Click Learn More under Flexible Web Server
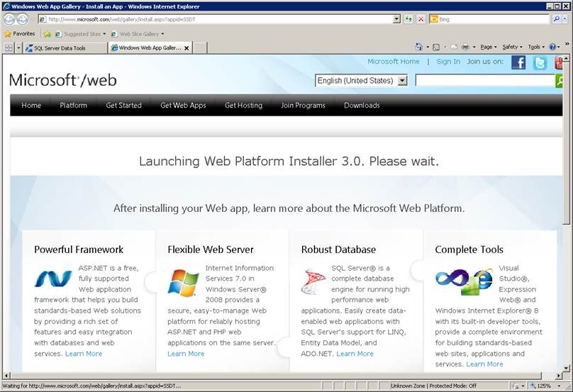 coord(186,354)
